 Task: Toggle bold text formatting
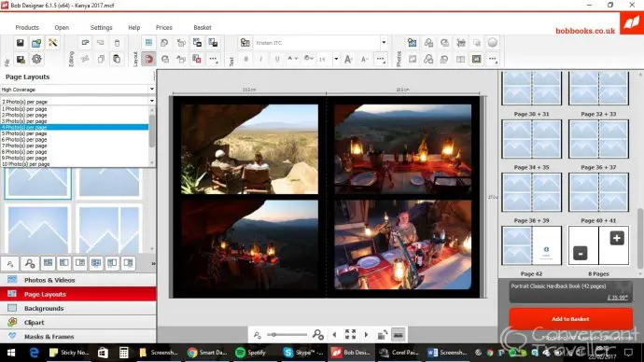(246, 59)
